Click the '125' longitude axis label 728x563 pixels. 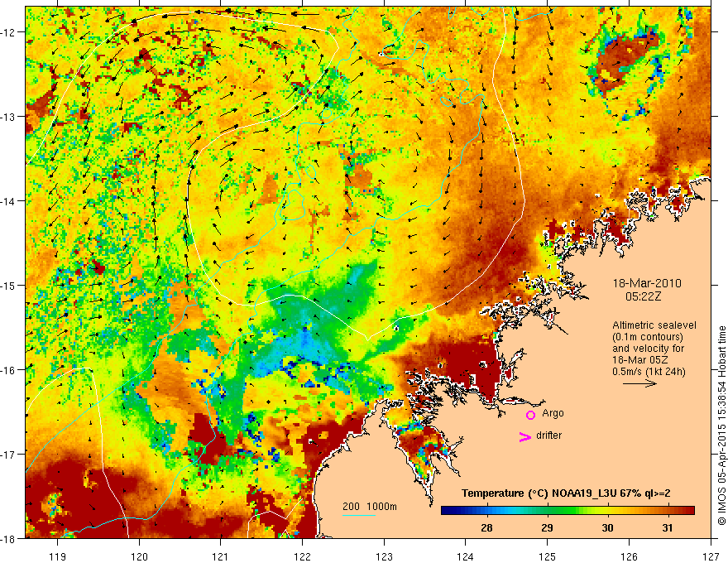point(548,556)
